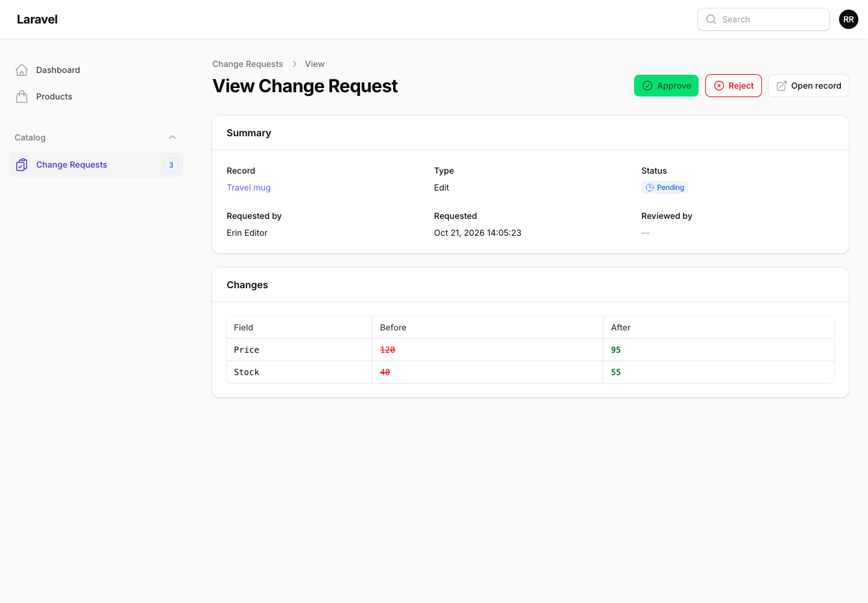This screenshot has width=868, height=603.
Task: Open the Travel mug record link
Action: (x=248, y=188)
